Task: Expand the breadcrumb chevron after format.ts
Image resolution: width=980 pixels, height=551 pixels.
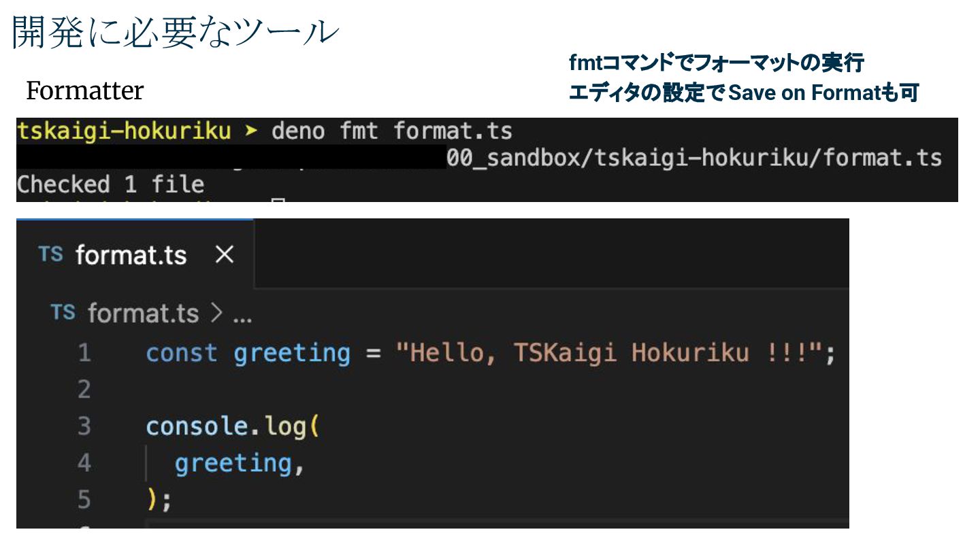Action: [x=217, y=314]
